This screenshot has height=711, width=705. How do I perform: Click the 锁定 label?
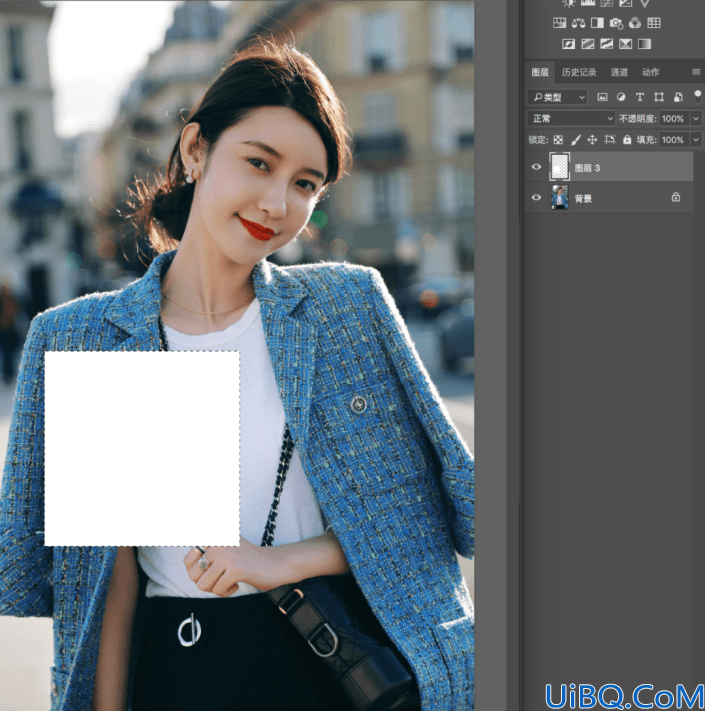(x=538, y=140)
